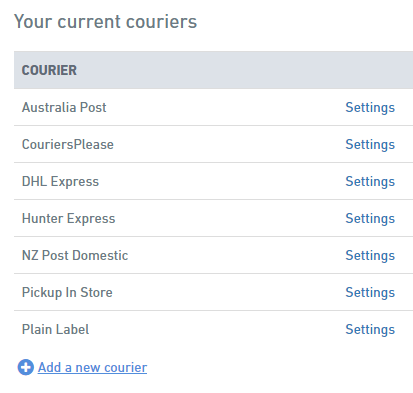Open Settings for Hunter Express

click(370, 219)
